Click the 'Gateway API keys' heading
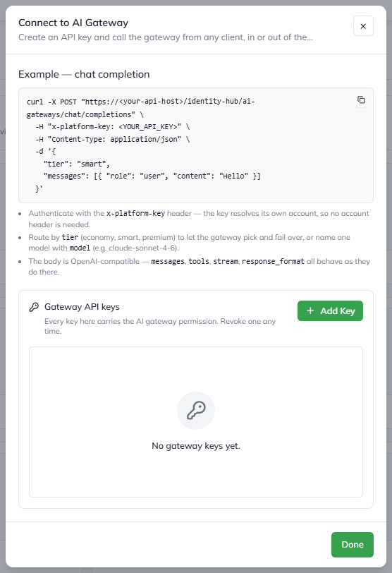This screenshot has width=392, height=573. (x=82, y=306)
